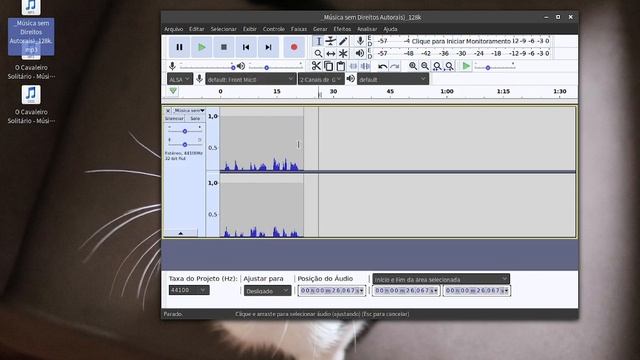This screenshot has height=360, width=640.
Task: Click the 30 second mark on the timeline
Action: pyautogui.click(x=333, y=92)
